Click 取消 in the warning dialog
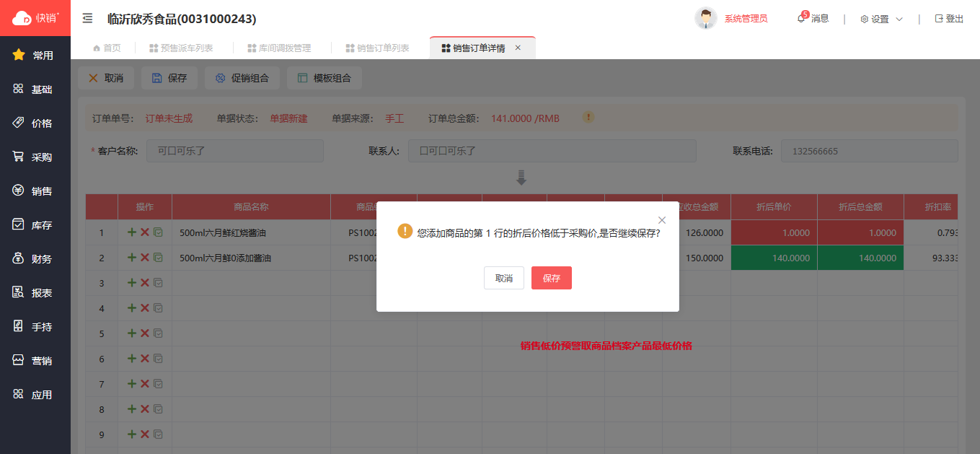 click(x=504, y=278)
